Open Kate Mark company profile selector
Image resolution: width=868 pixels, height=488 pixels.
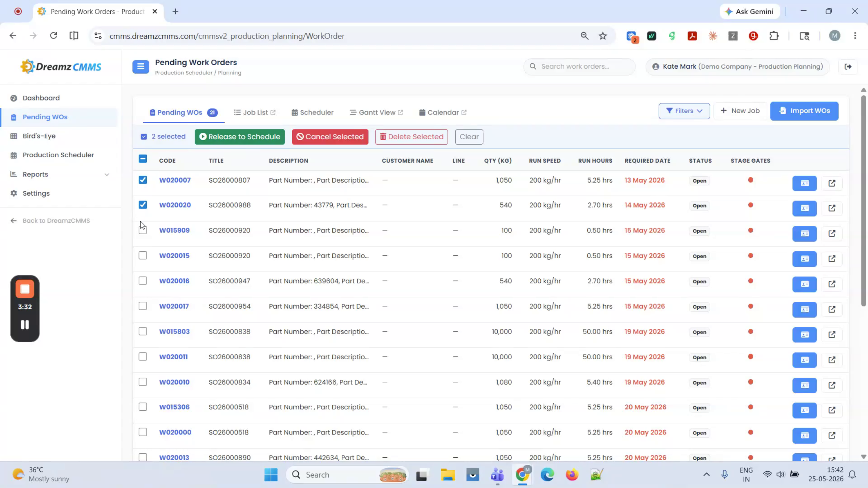[737, 67]
